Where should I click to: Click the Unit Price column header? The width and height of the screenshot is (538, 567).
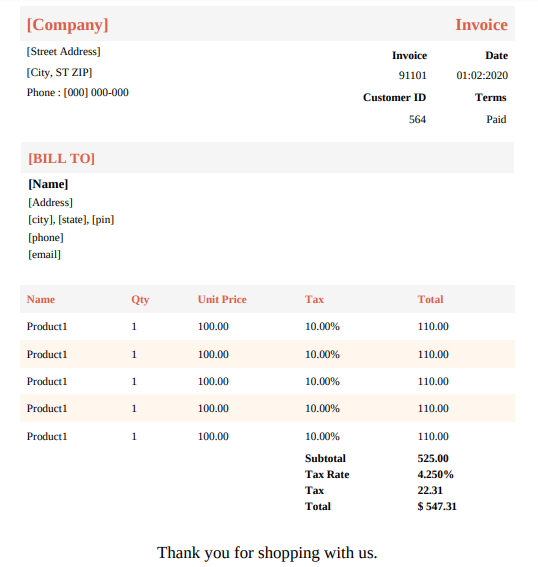pyautogui.click(x=222, y=299)
